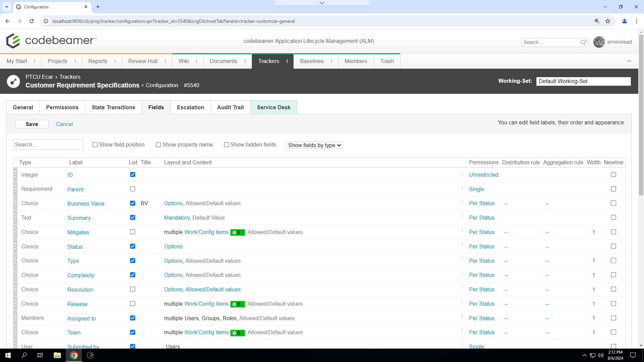Click the search magnifier icon in the search box
This screenshot has height=362, width=644.
pyautogui.click(x=584, y=42)
